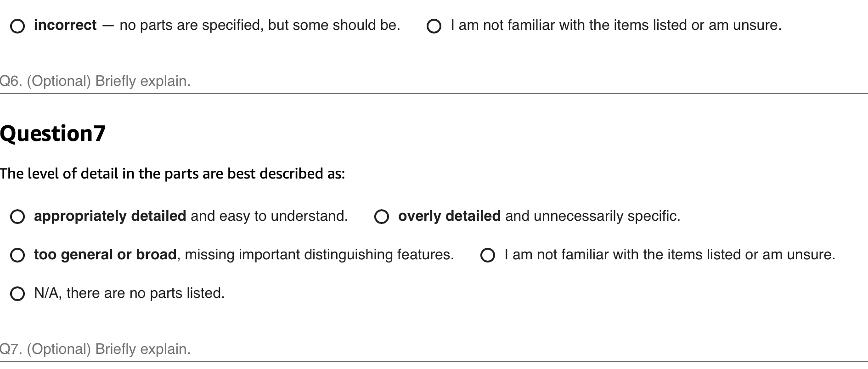Click the bold 'appropriately detailed' label text
Image resolution: width=868 pixels, height=369 pixels.
tap(110, 216)
